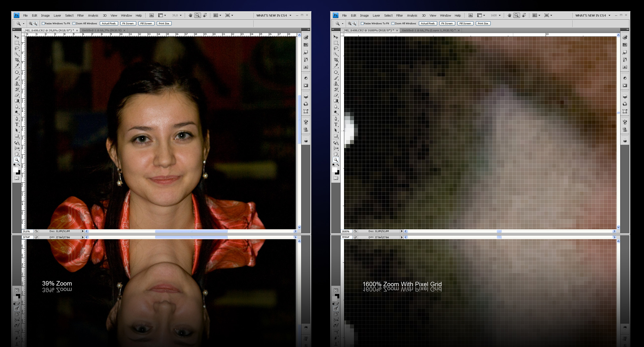Select the Eyedropper tool in right window
Screen dimensions: 644x347
click(336, 66)
